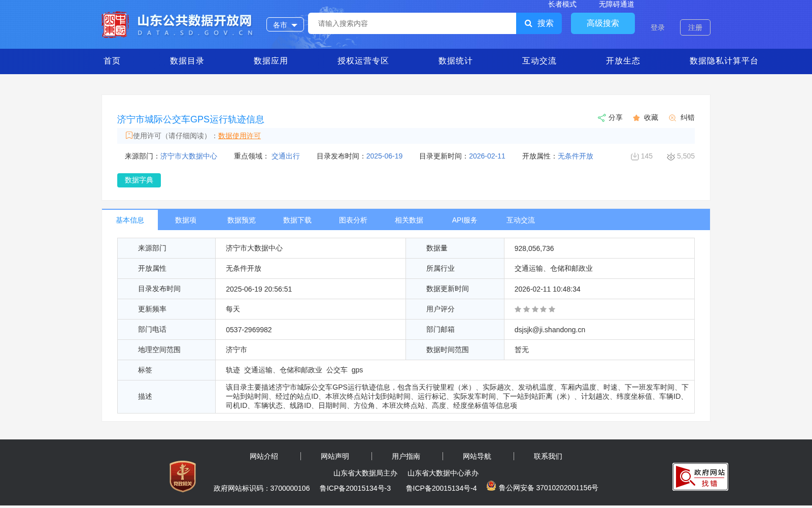The height and width of the screenshot is (508, 812).
Task: Click the 鲁ICP备20015134号-4 link
Action: pos(442,488)
